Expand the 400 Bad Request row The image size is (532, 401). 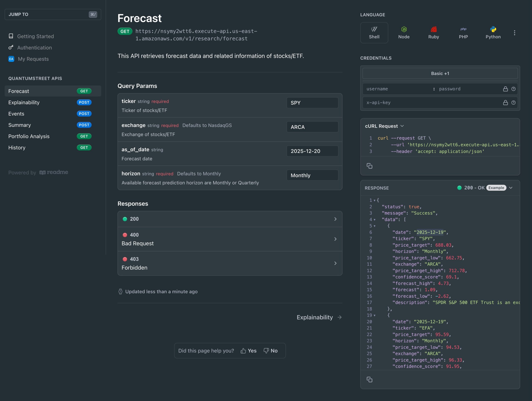(x=230, y=239)
